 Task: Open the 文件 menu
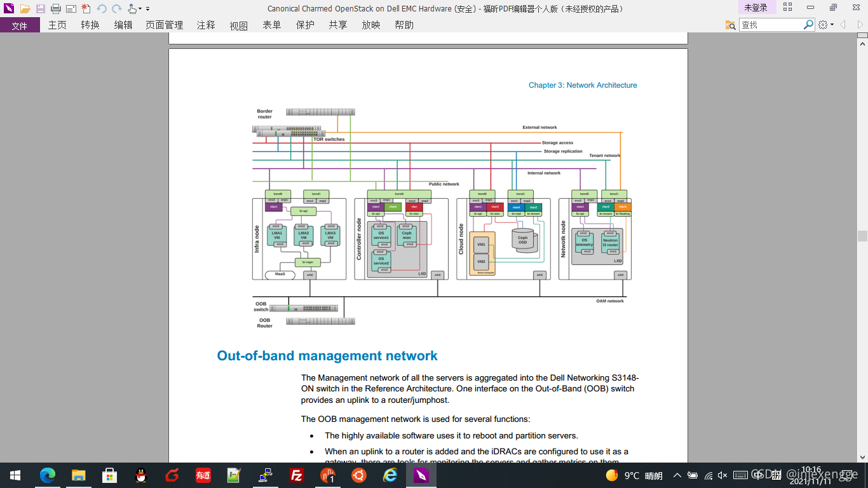[x=20, y=25]
